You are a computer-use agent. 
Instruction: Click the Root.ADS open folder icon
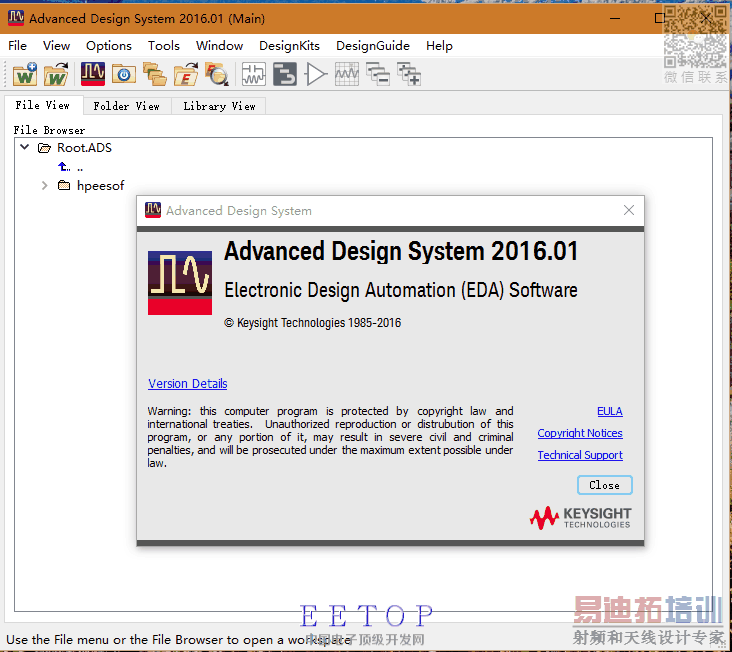(44, 148)
